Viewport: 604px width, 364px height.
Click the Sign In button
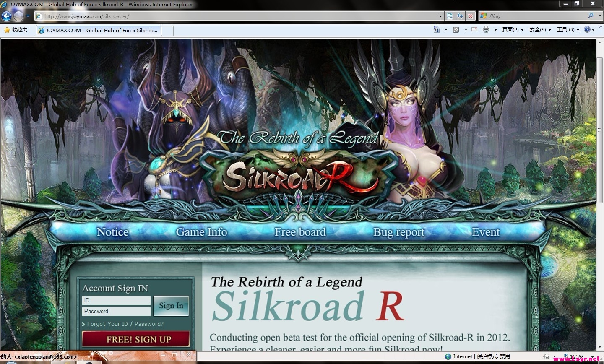[x=171, y=306]
